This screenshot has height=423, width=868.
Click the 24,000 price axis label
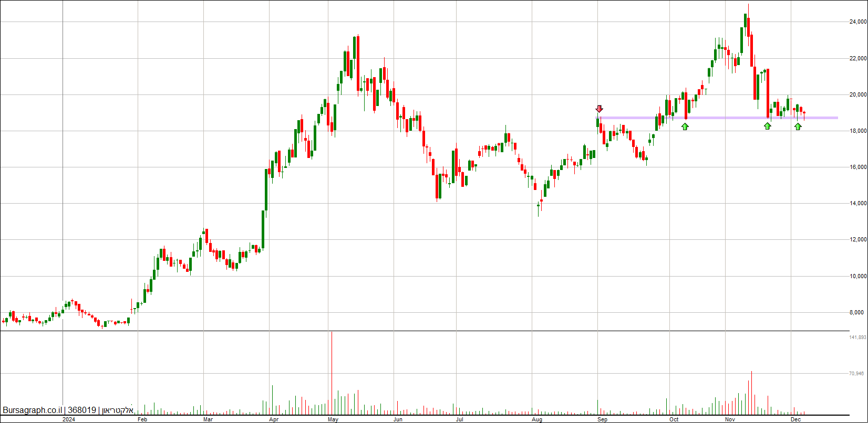[x=858, y=22]
